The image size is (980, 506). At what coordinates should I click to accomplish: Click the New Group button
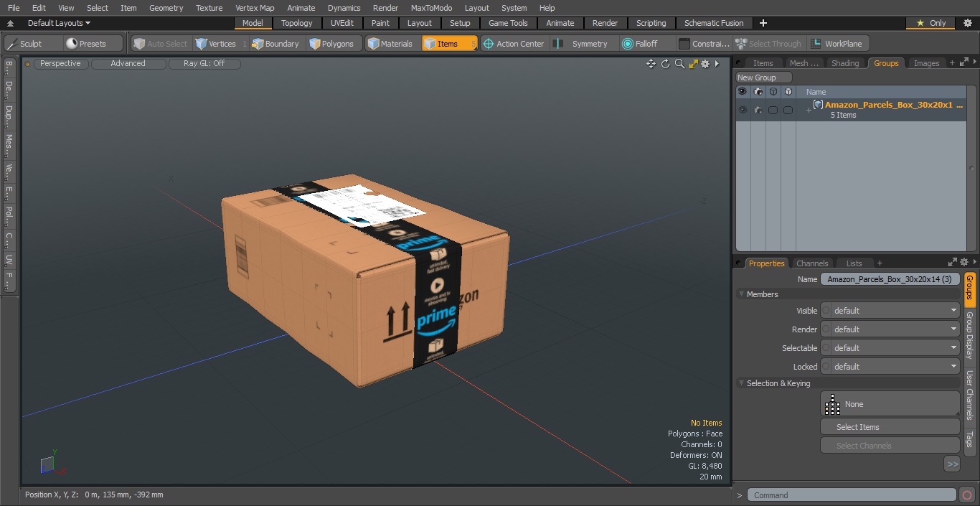tap(764, 78)
